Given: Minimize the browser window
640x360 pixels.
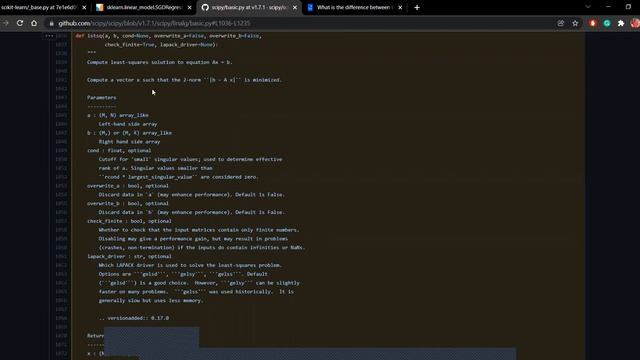Looking at the screenshot, I should coord(608,7).
